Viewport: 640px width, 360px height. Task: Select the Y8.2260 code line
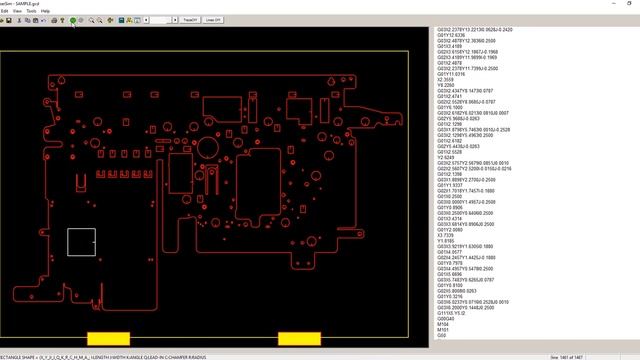point(445,85)
